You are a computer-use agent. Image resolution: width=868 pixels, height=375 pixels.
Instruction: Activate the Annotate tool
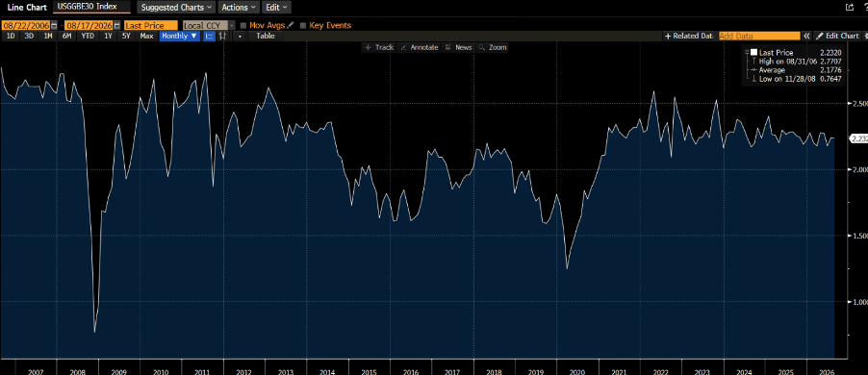(419, 47)
